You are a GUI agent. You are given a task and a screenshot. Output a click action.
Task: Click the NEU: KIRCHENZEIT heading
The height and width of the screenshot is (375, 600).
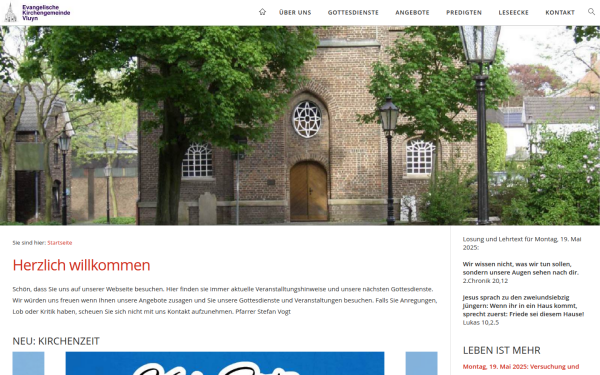pyautogui.click(x=56, y=341)
